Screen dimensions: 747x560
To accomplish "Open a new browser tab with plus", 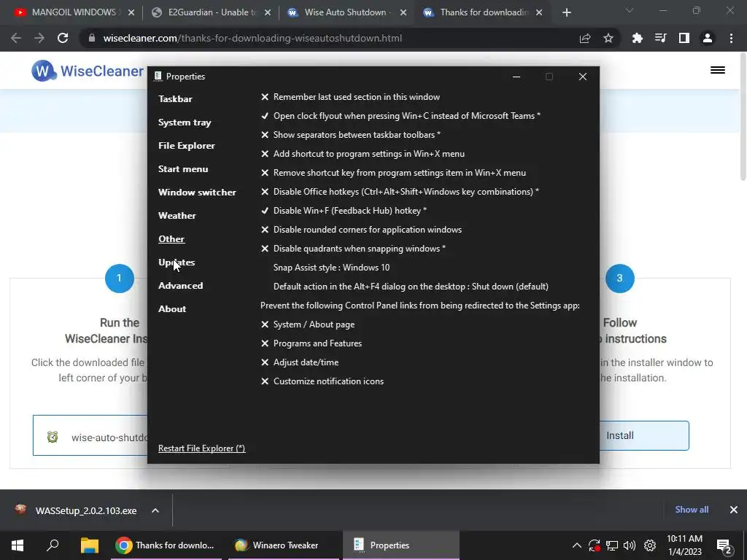I will point(566,12).
